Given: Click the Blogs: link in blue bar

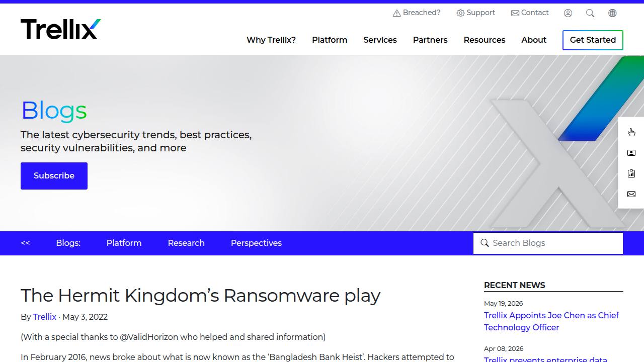Looking at the screenshot, I should [68, 243].
